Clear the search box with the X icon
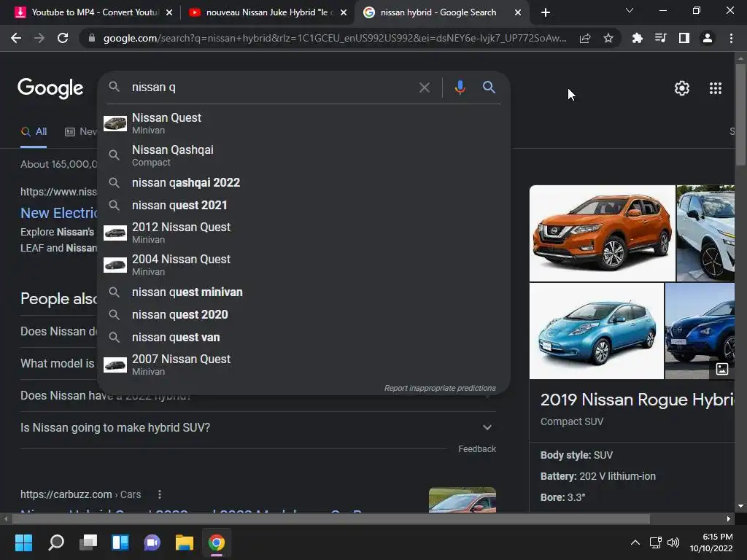Viewport: 747px width, 560px height. [x=424, y=87]
